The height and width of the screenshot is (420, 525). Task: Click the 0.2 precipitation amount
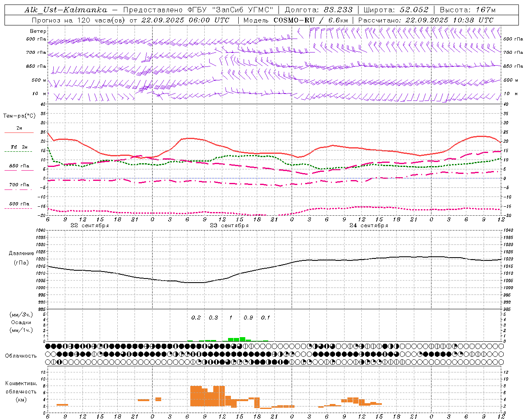[x=196, y=318]
